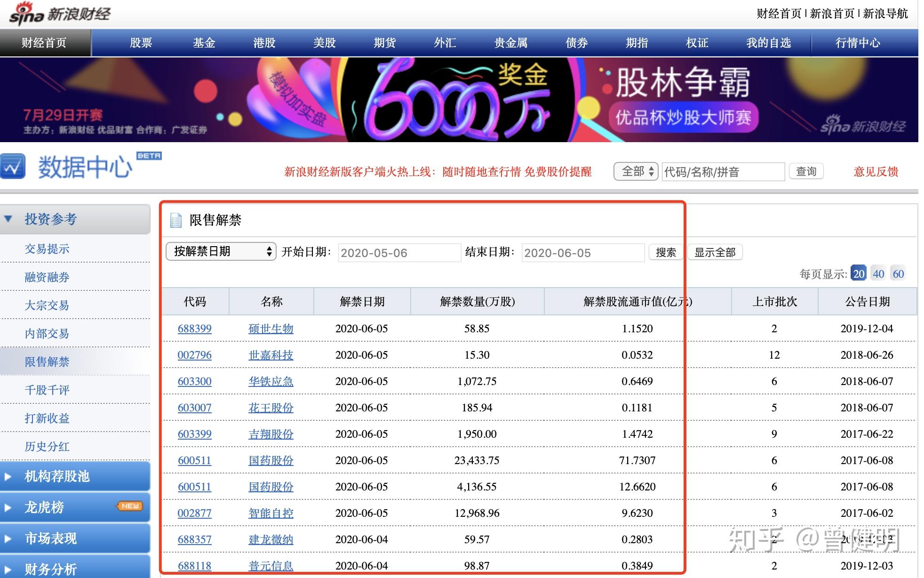The width and height of the screenshot is (924, 578).
Task: Open 世嘉科技 stock link
Action: click(271, 355)
